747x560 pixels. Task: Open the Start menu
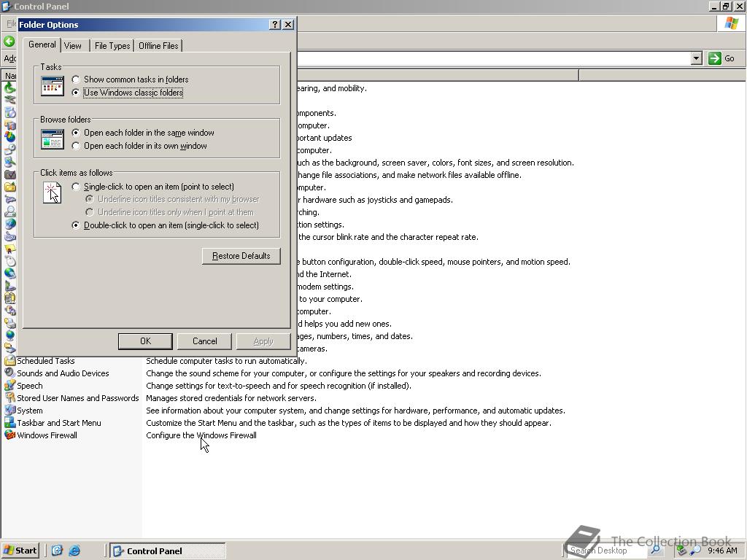(x=20, y=551)
